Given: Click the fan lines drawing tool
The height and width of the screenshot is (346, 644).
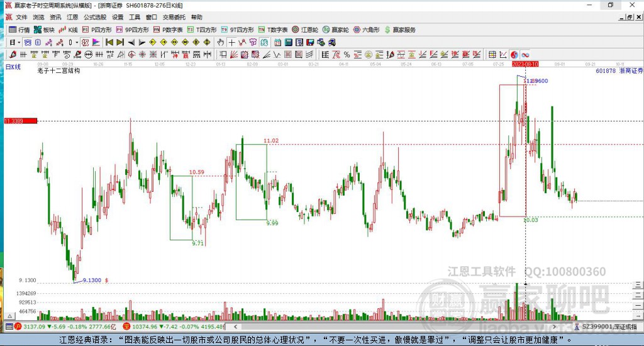Looking at the screenshot, I should tap(234, 55).
